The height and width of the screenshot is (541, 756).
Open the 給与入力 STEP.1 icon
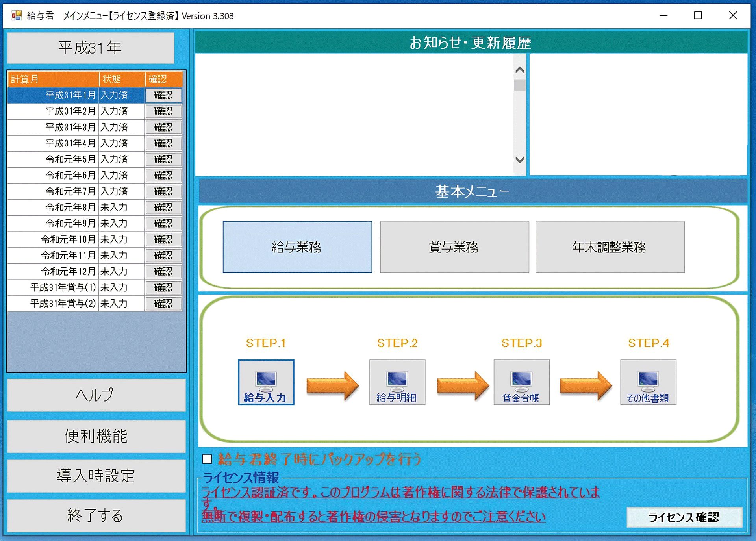point(266,382)
